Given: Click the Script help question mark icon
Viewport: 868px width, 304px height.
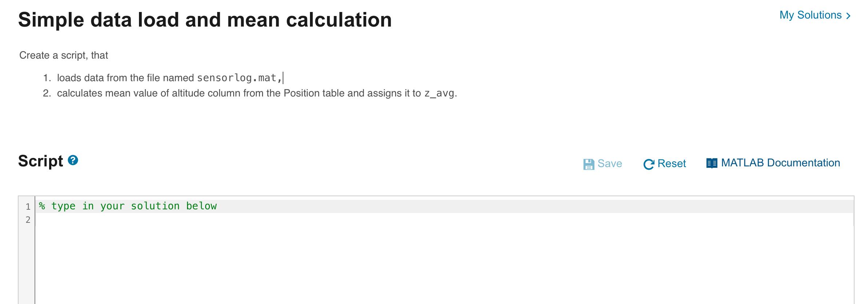Looking at the screenshot, I should [x=73, y=160].
